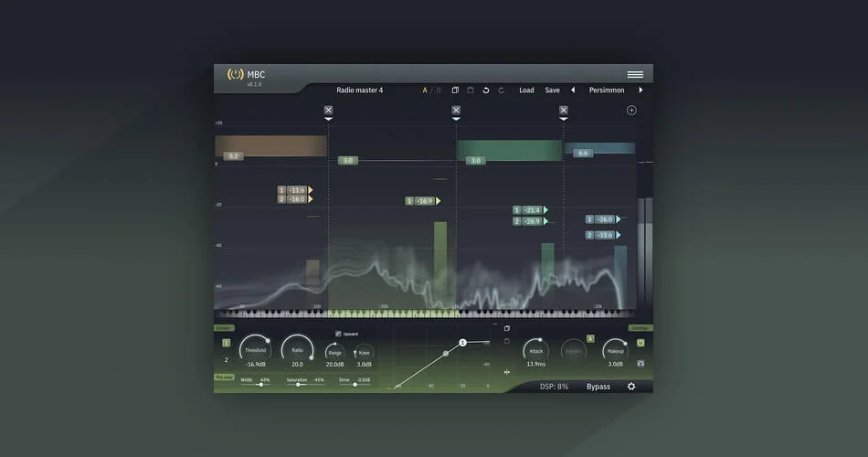Select threshold marker 1 at -11.6

[295, 190]
